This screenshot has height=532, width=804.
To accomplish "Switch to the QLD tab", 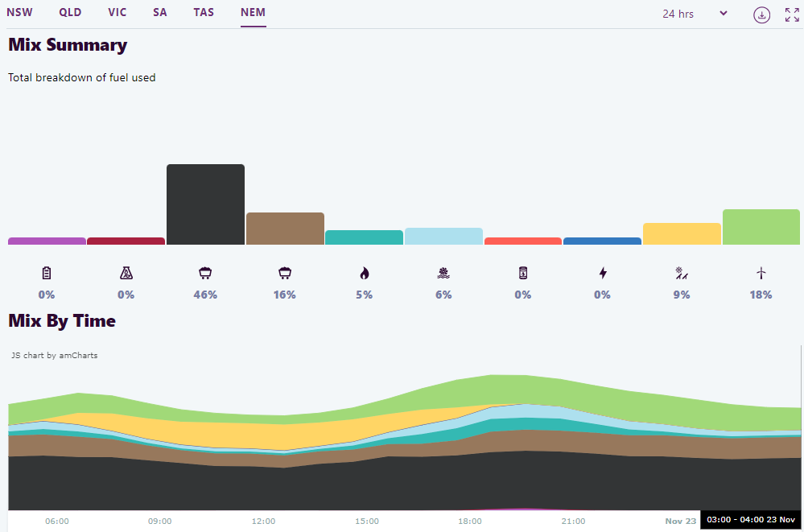I will pyautogui.click(x=71, y=13).
